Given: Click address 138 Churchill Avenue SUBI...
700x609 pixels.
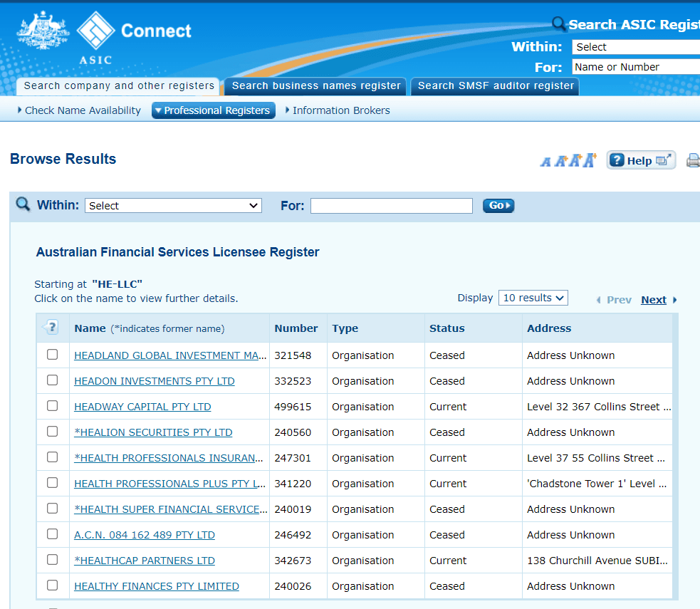Looking at the screenshot, I should (597, 561).
